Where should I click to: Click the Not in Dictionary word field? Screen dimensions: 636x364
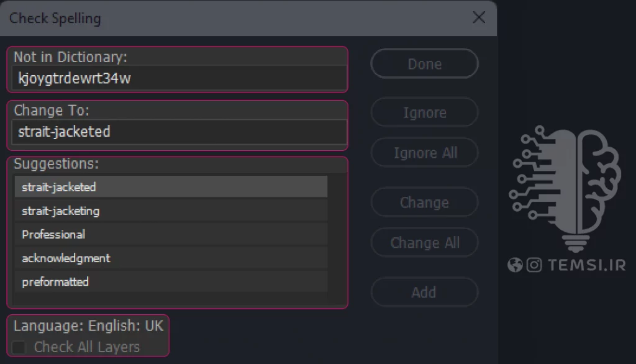pos(179,78)
